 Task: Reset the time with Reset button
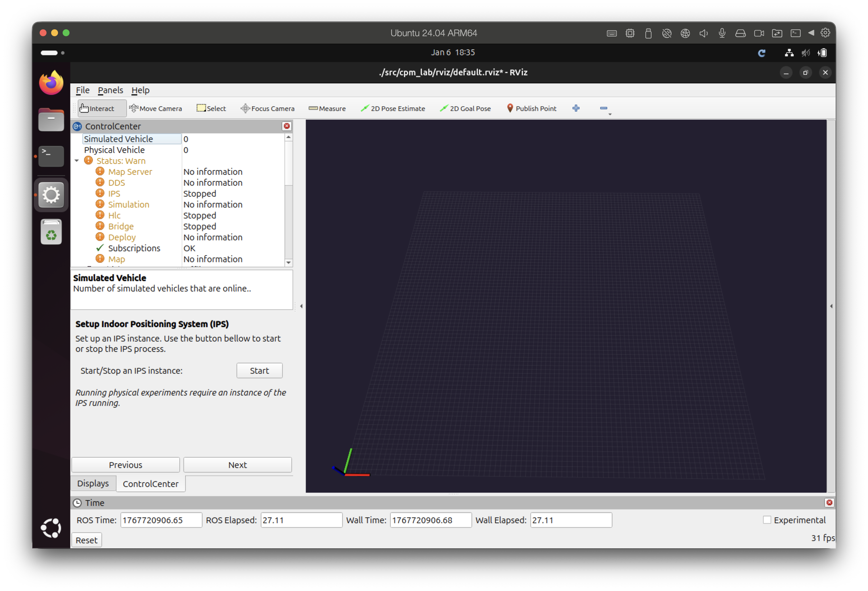click(x=86, y=540)
